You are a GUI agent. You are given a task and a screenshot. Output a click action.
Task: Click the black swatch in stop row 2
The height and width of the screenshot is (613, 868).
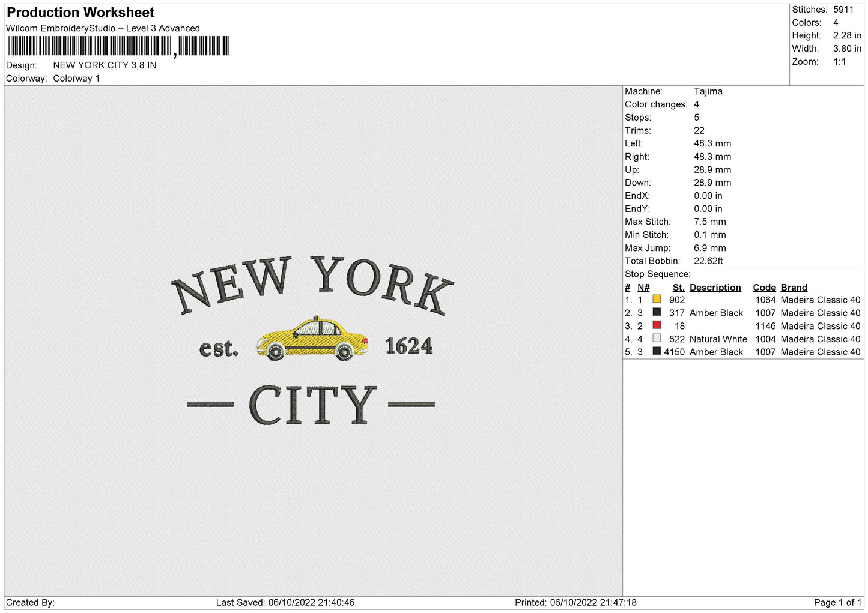[657, 312]
